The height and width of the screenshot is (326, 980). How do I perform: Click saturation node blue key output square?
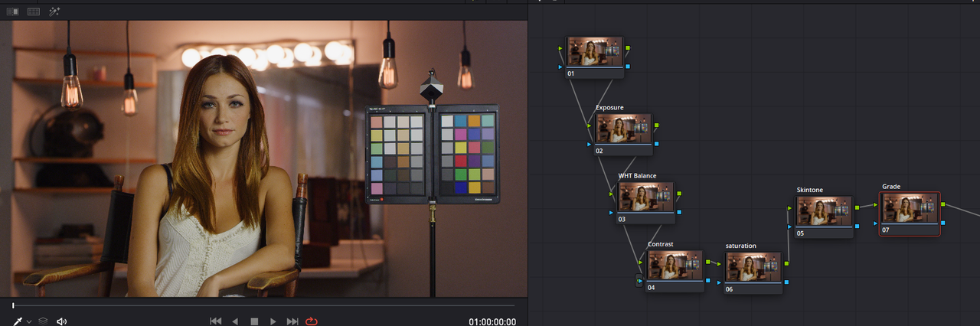(x=786, y=282)
